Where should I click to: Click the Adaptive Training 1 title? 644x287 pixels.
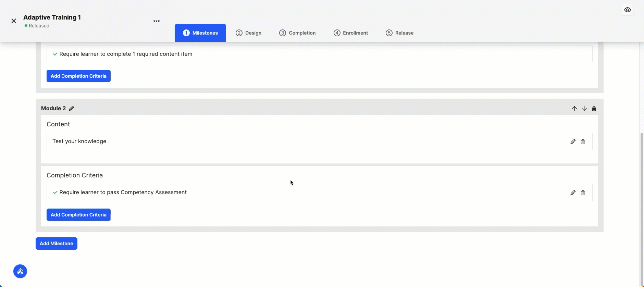(x=52, y=17)
